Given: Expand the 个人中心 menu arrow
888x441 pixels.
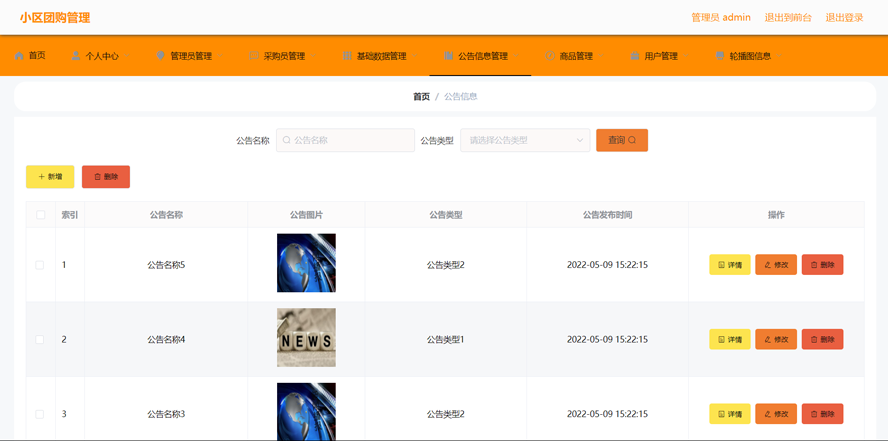Looking at the screenshot, I should (x=127, y=56).
